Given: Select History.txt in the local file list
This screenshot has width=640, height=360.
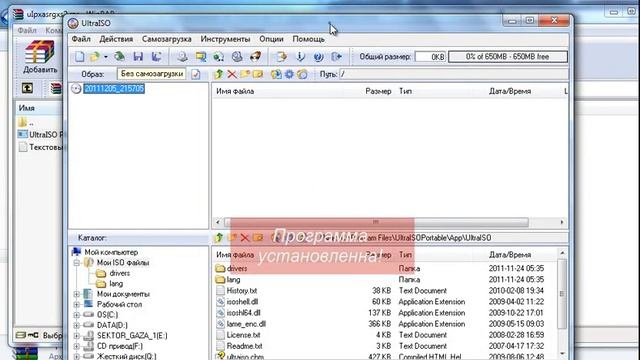Looking at the screenshot, I should pyautogui.click(x=242, y=291).
